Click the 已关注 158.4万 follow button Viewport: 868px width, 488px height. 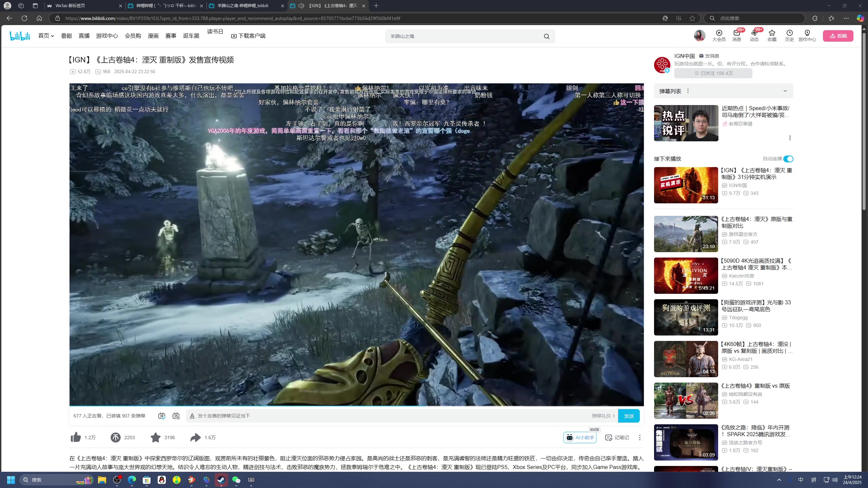(713, 73)
